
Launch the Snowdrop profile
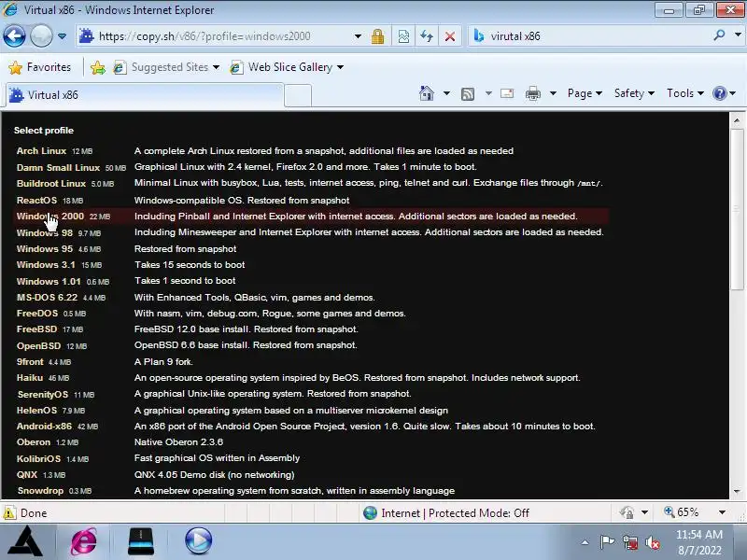point(40,491)
